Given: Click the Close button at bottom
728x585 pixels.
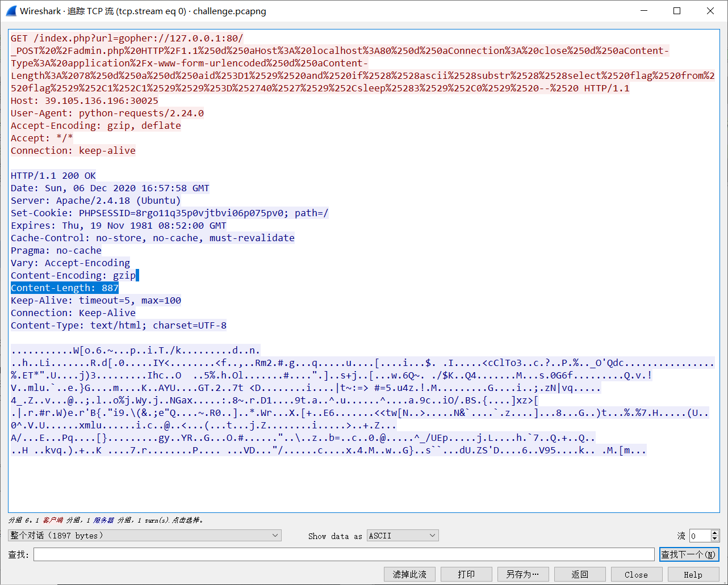Looking at the screenshot, I should point(637,575).
